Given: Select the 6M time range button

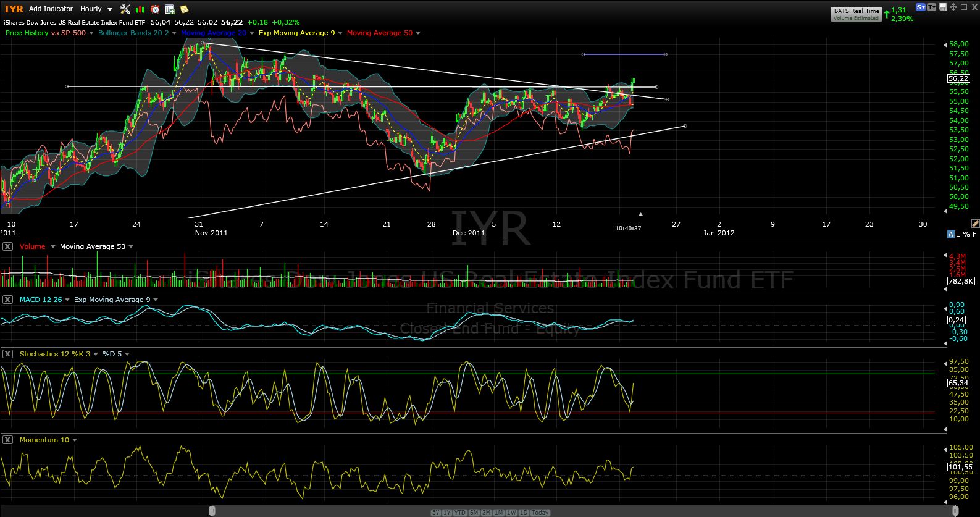Looking at the screenshot, I should (474, 513).
